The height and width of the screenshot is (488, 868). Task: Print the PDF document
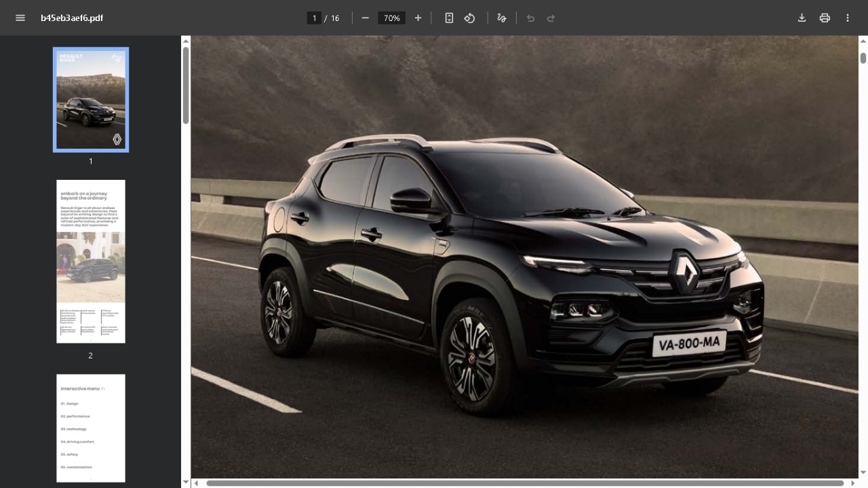click(825, 18)
